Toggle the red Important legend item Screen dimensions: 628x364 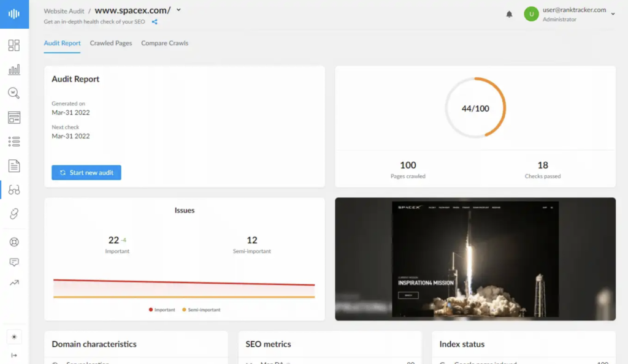coord(162,309)
